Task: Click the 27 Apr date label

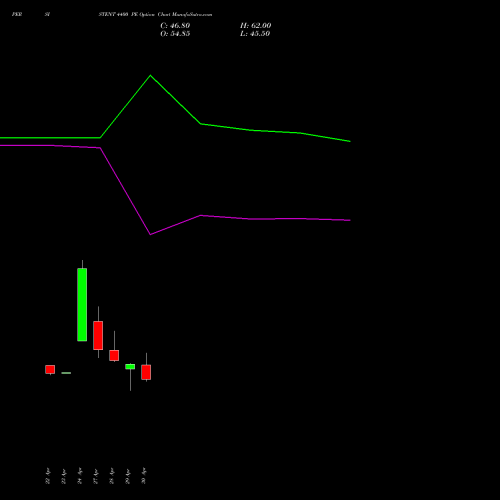Action: pos(96,476)
